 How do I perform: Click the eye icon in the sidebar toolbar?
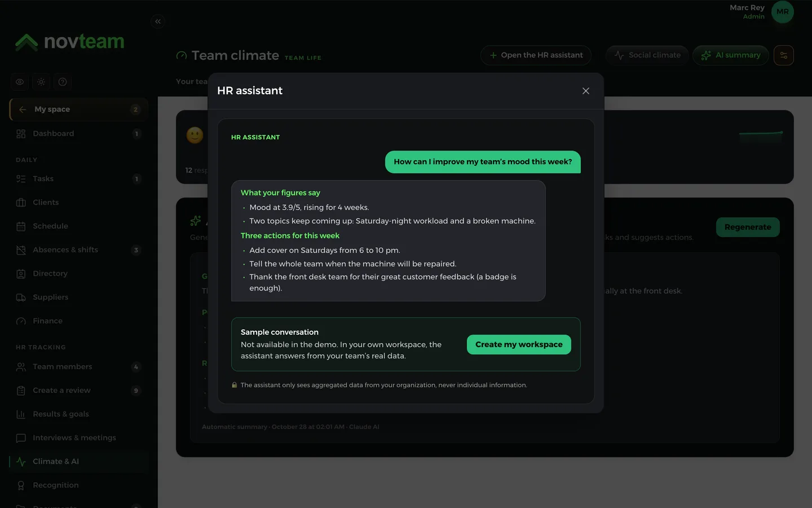[20, 82]
